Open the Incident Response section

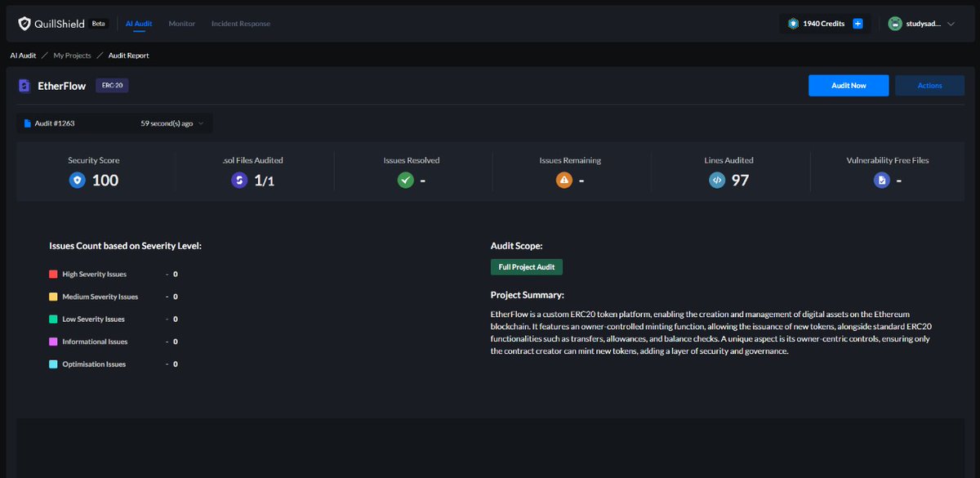pyautogui.click(x=240, y=24)
